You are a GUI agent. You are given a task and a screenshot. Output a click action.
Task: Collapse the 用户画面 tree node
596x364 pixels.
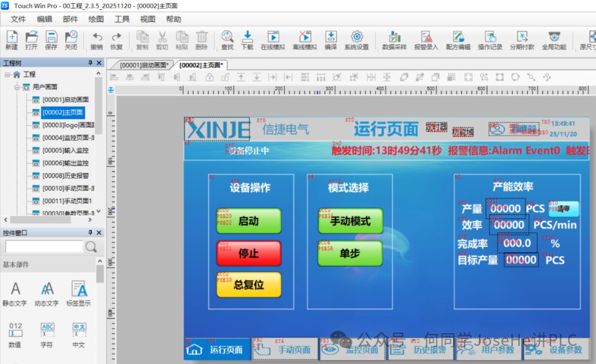pos(17,87)
